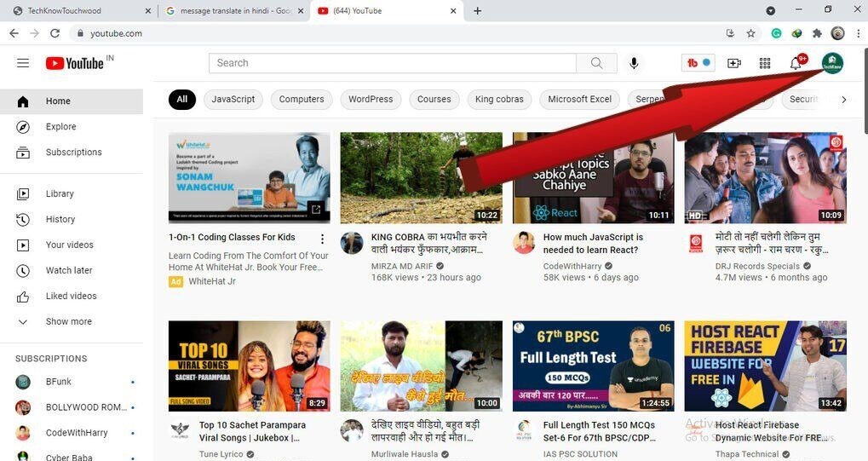
Task: Open How much JavaScript video title
Action: coord(593,243)
